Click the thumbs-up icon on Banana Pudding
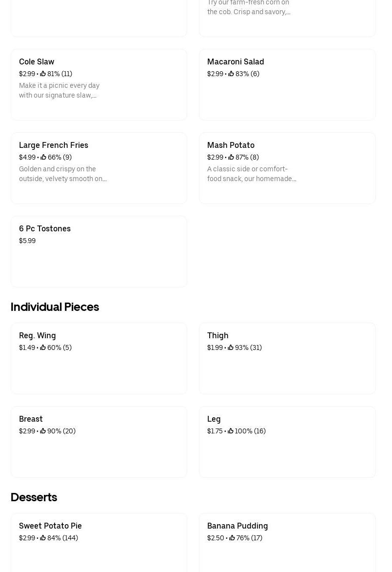The image size is (392, 572). (232, 538)
